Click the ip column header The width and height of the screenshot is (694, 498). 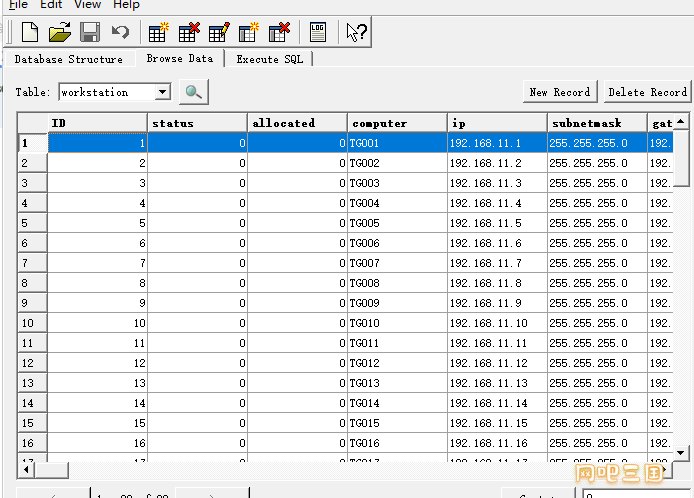[497, 123]
